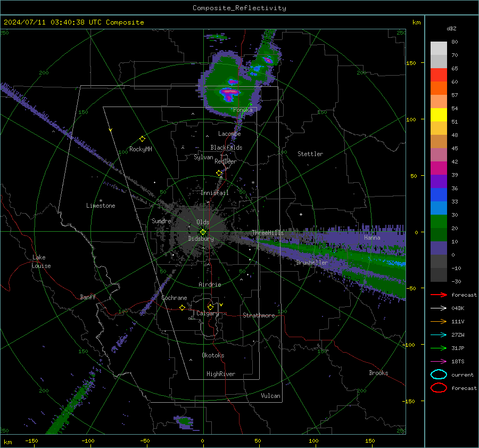Click the Olds town label
Viewport: 479px width, 448px height.
[203, 222]
